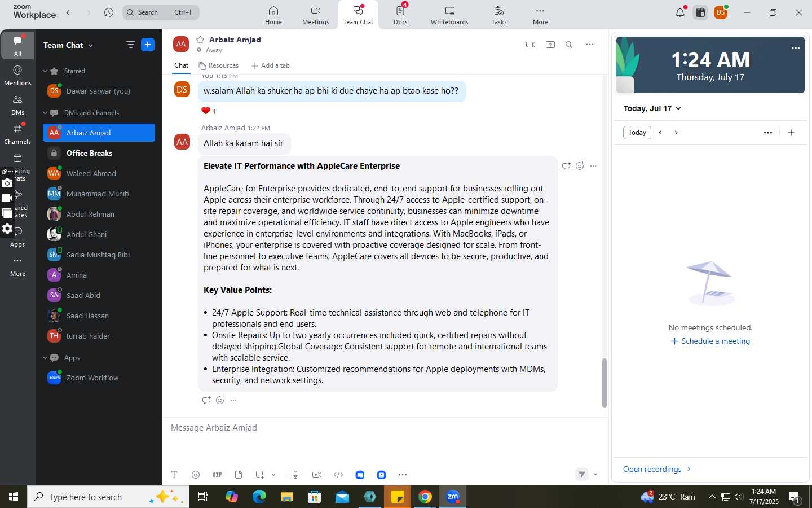Open the Channels section in sidebar
The image size is (812, 508).
(17, 134)
